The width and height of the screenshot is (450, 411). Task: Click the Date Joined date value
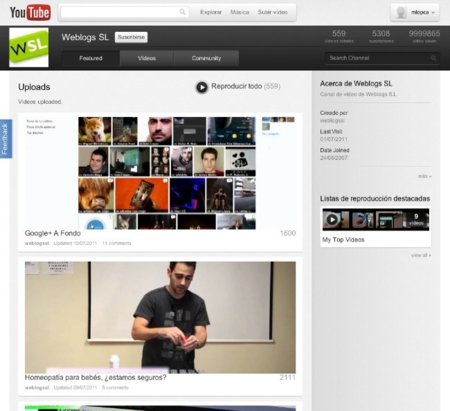pyautogui.click(x=334, y=158)
